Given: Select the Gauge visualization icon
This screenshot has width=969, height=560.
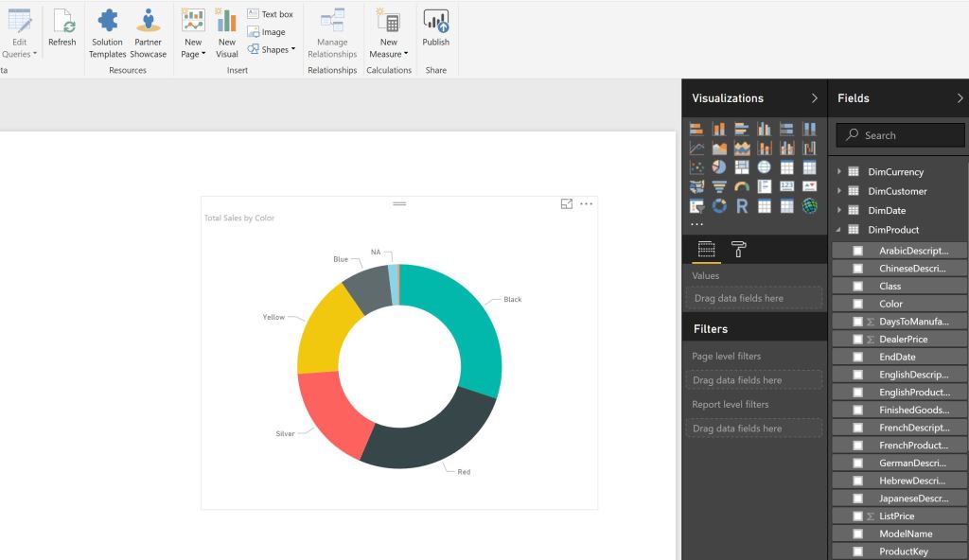Looking at the screenshot, I should tap(742, 185).
